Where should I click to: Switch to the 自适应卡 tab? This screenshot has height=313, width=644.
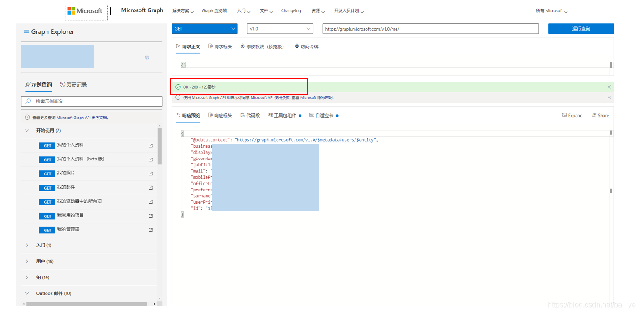pos(324,116)
